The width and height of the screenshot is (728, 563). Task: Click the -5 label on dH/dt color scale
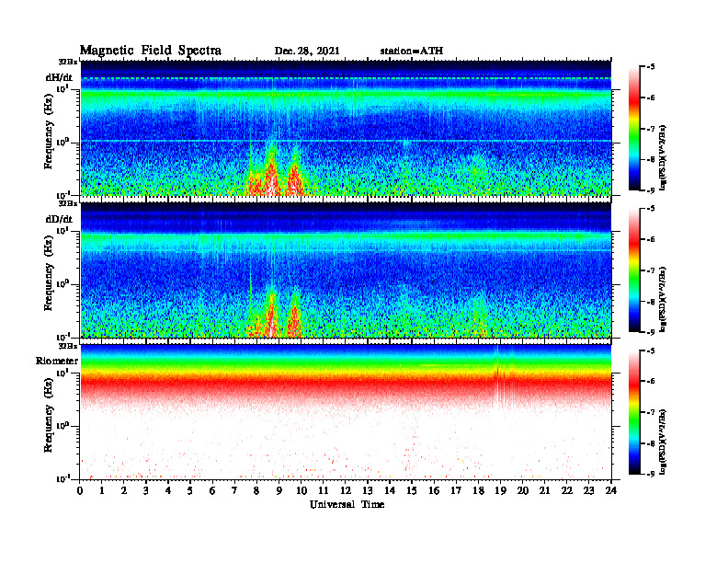point(651,67)
